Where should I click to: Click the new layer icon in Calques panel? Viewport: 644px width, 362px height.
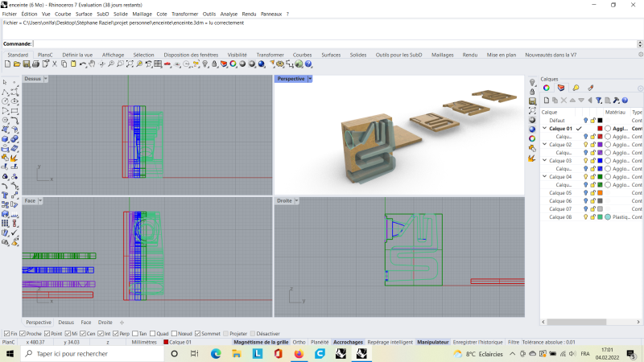pyautogui.click(x=545, y=100)
